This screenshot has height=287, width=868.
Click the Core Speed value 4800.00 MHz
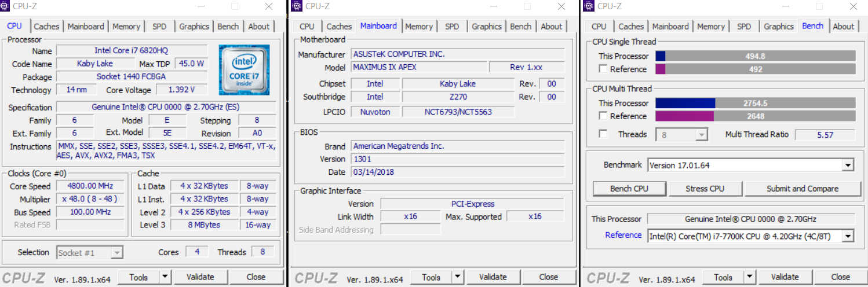tap(89, 186)
